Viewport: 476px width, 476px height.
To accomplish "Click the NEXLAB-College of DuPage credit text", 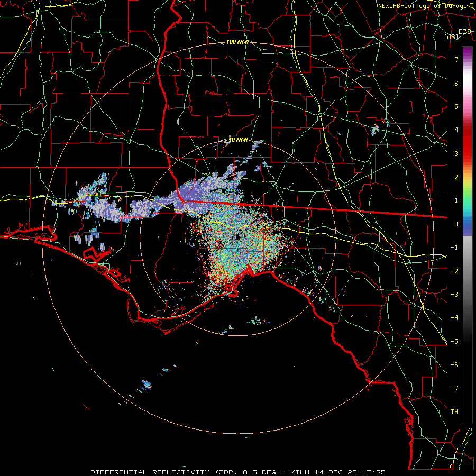I will (426, 6).
